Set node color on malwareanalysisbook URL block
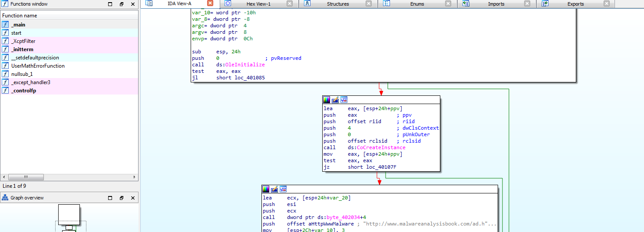The image size is (644, 232). [x=266, y=189]
